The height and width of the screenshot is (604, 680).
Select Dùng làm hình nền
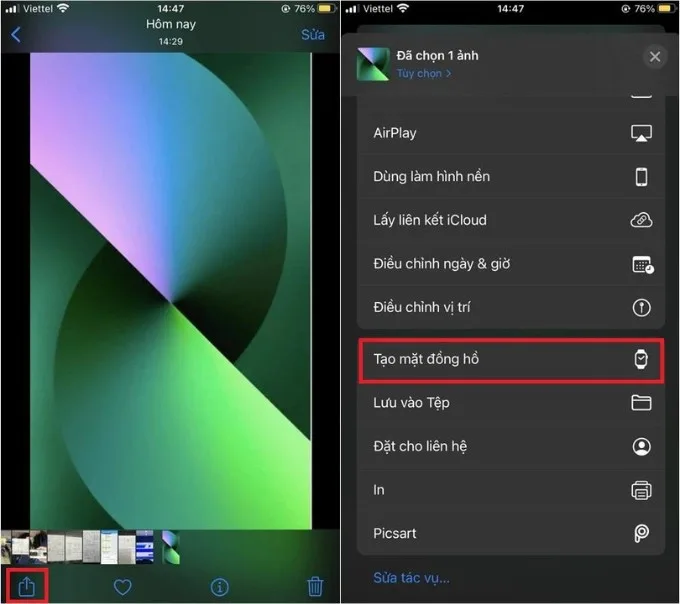[510, 176]
